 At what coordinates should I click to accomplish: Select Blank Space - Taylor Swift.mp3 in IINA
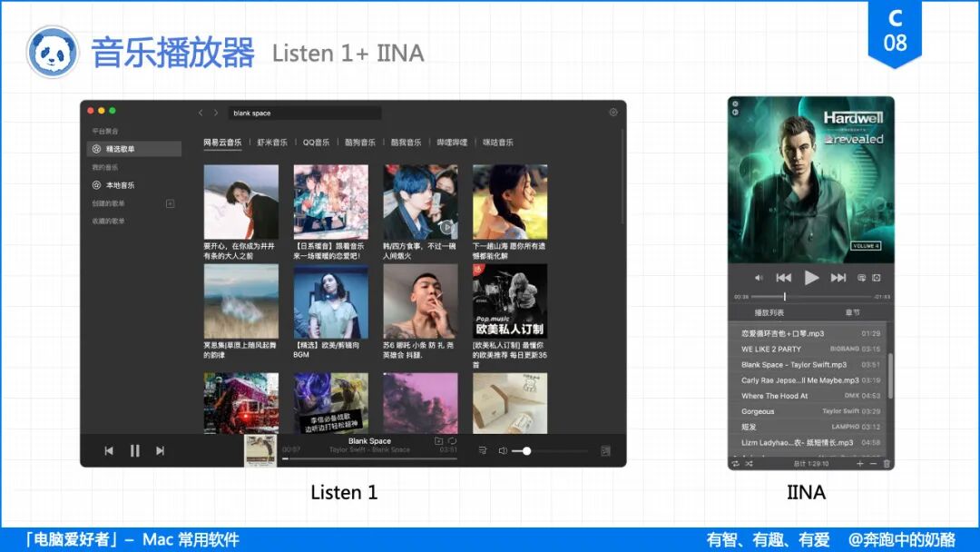(810, 364)
